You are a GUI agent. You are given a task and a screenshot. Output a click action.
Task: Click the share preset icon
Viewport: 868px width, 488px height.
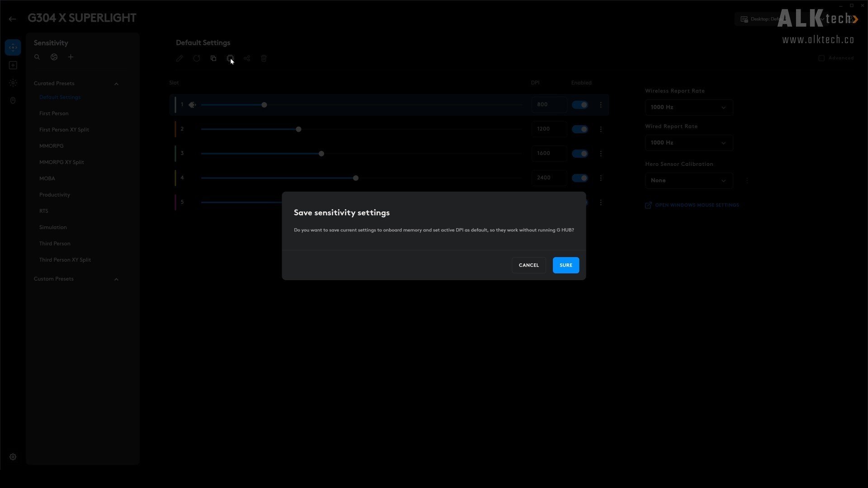(247, 58)
